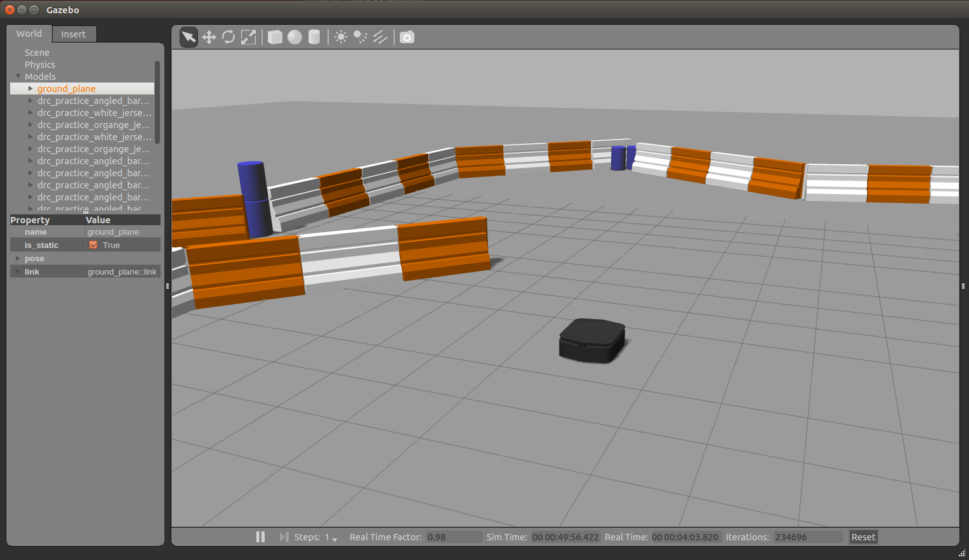
Task: Choose the scale mode tool
Action: point(249,37)
